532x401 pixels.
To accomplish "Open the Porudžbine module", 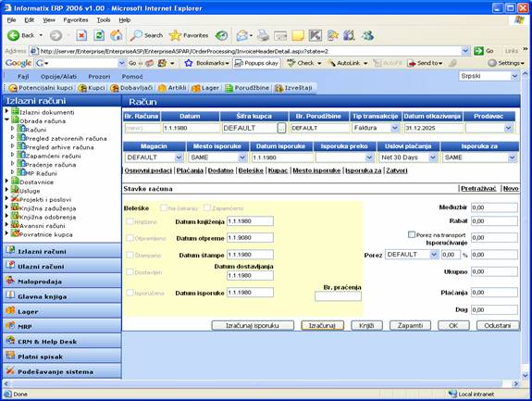I will [x=247, y=88].
